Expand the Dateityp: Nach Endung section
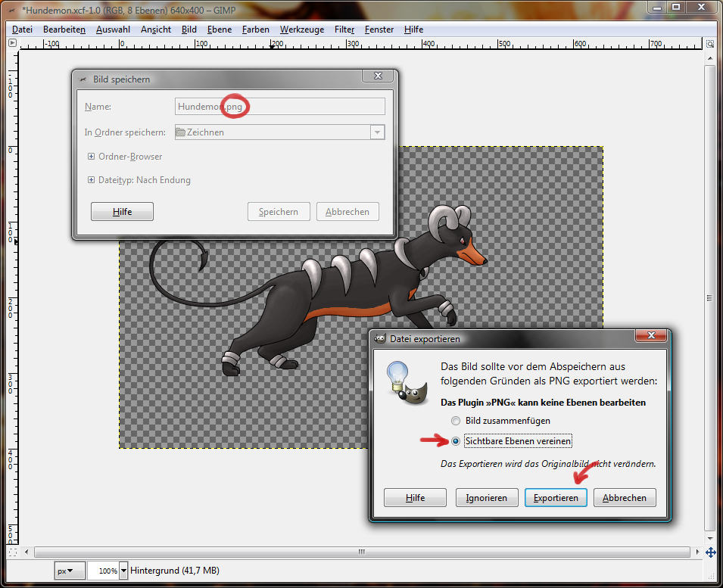 pyautogui.click(x=91, y=180)
